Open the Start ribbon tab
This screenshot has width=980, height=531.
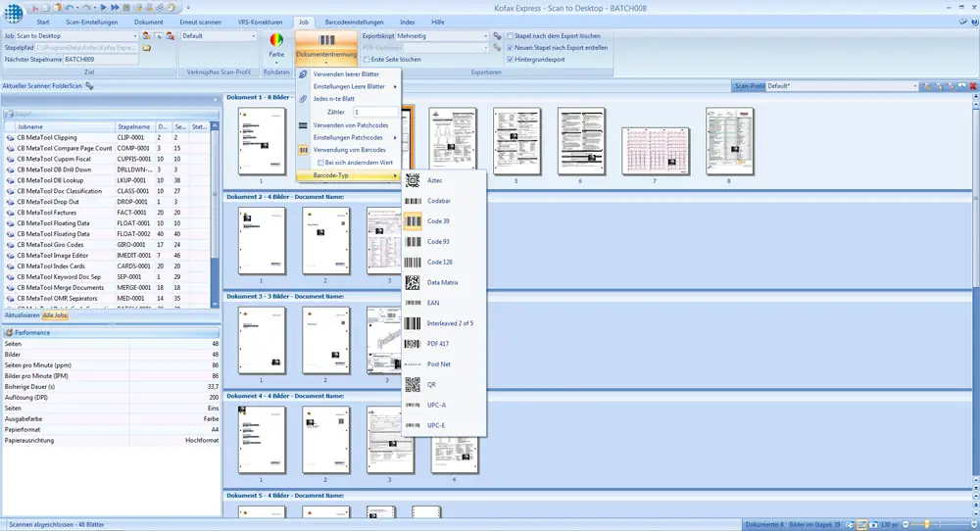(43, 23)
